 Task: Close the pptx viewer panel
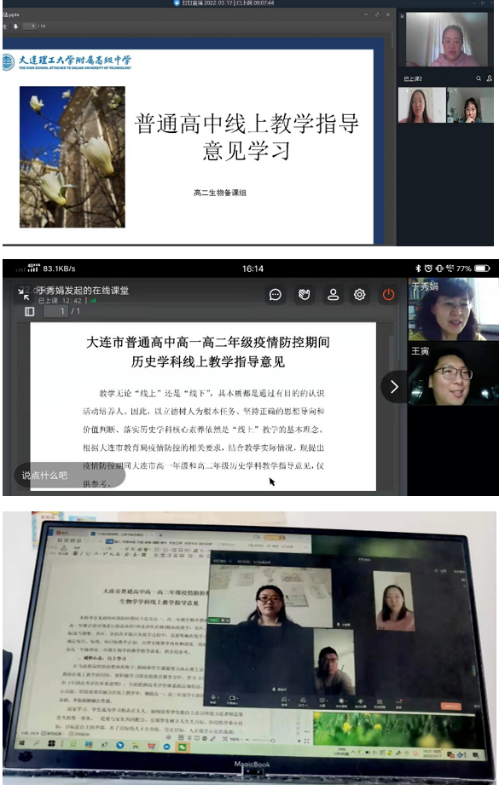pyautogui.click(x=388, y=15)
